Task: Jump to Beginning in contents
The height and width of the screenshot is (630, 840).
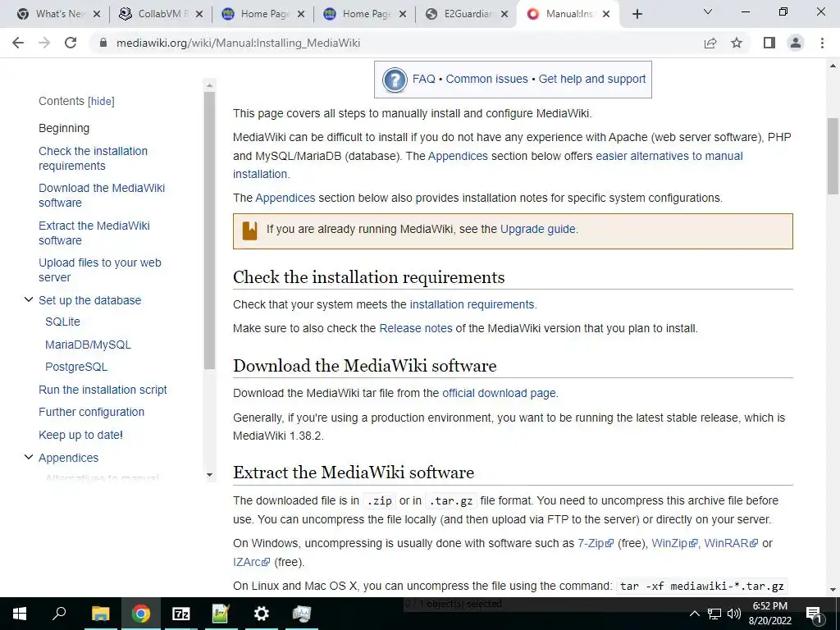Action: 64,128
